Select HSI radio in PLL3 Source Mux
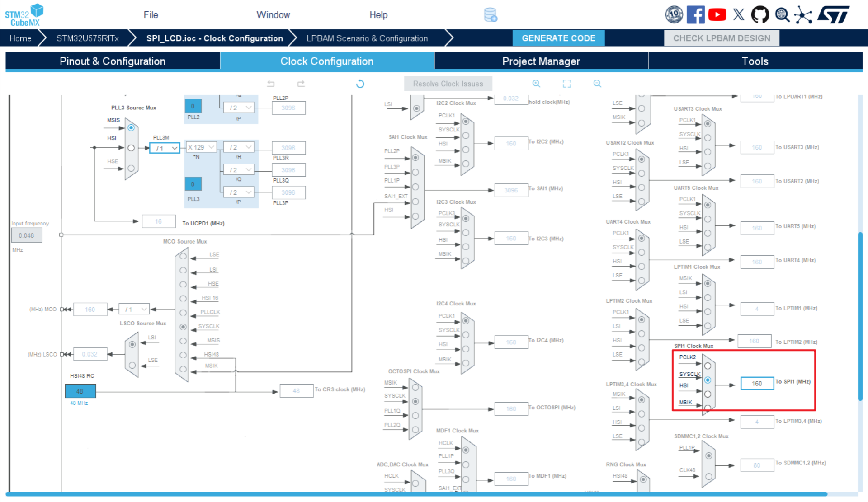The width and height of the screenshot is (868, 502). pyautogui.click(x=131, y=148)
